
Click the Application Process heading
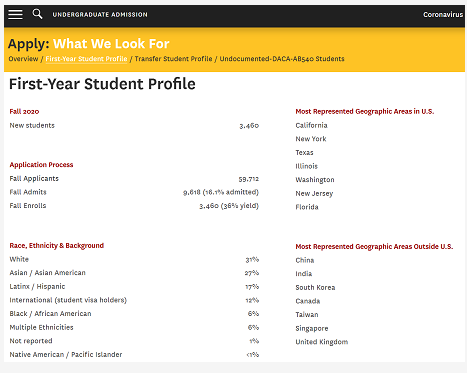pyautogui.click(x=41, y=165)
